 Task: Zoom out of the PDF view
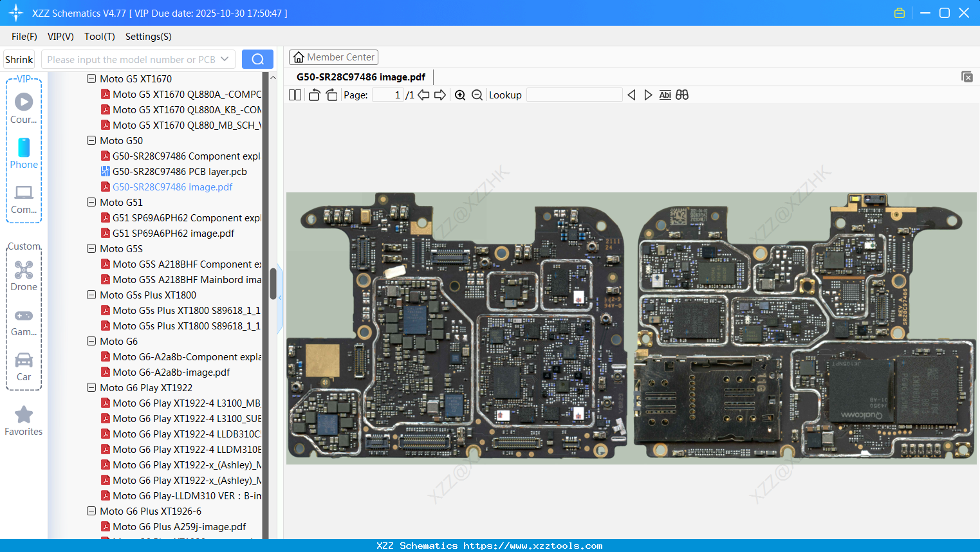[x=477, y=95]
